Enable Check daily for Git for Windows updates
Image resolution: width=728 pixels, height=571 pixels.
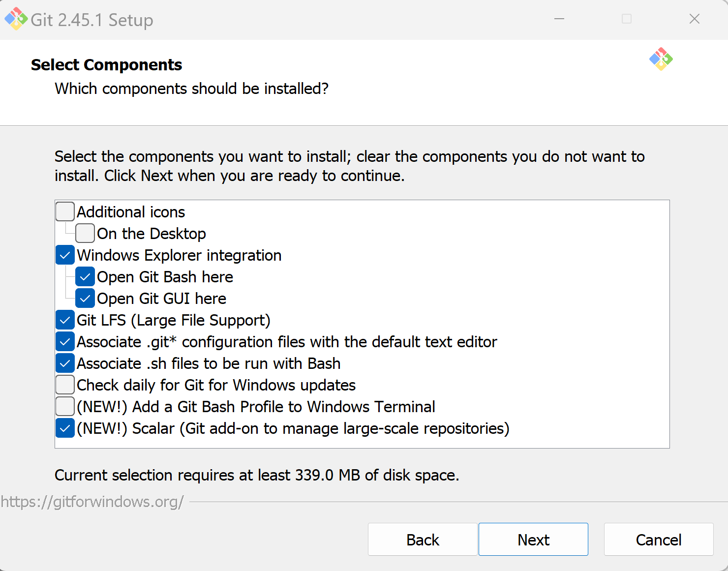65,385
